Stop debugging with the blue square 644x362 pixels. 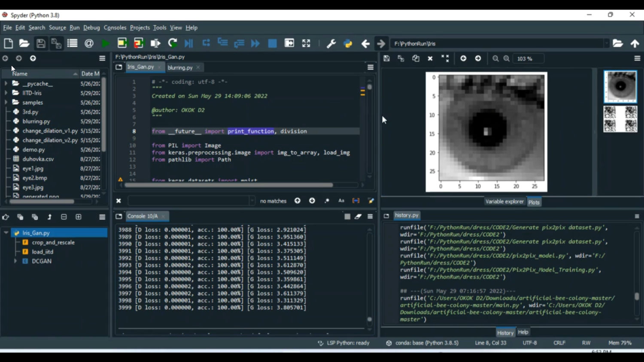(x=272, y=43)
